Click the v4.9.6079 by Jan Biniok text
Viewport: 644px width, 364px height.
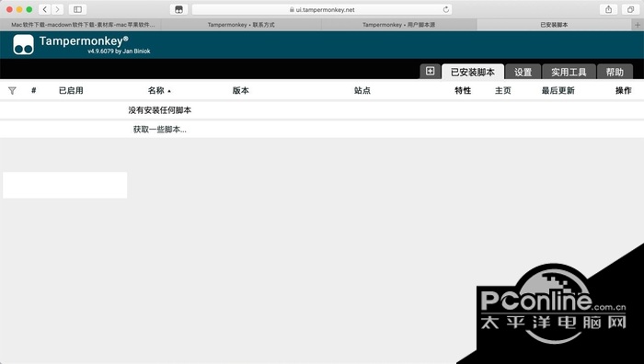pos(119,51)
